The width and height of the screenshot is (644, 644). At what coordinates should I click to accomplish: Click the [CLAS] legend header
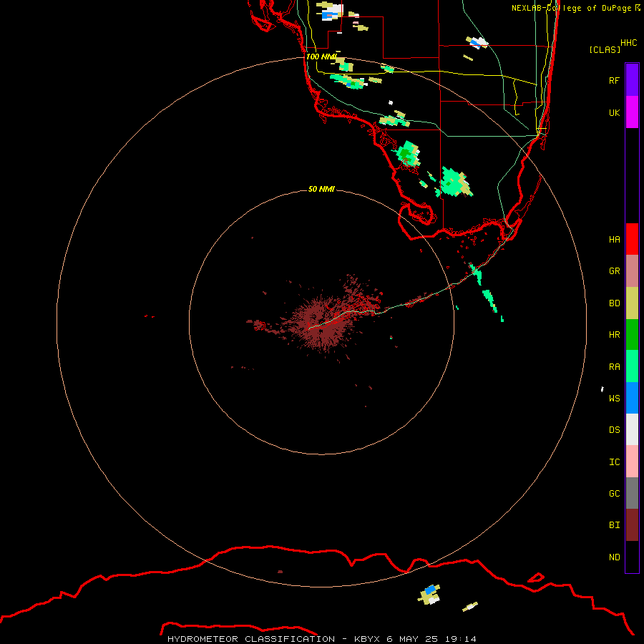(x=605, y=49)
